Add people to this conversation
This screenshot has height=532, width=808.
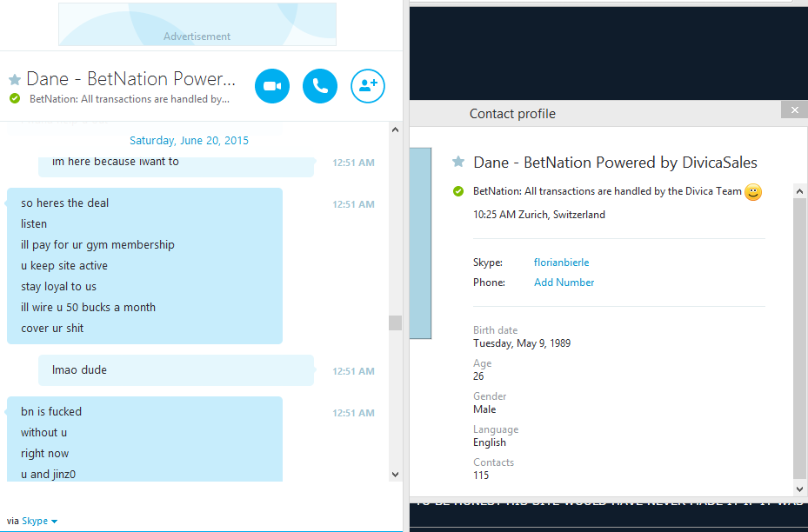pyautogui.click(x=368, y=86)
